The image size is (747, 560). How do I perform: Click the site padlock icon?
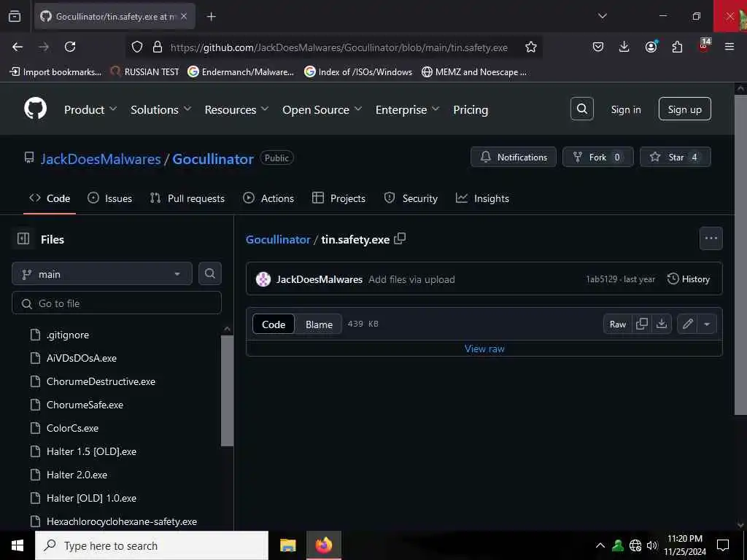[158, 47]
